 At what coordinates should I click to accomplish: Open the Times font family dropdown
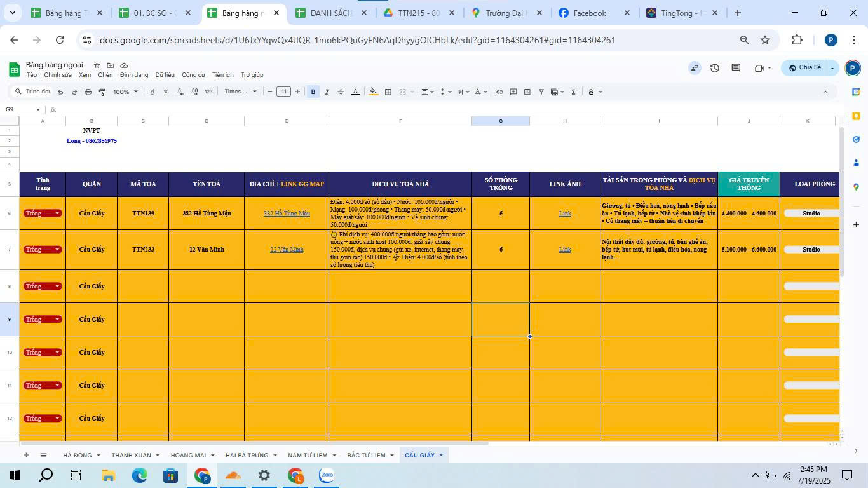pyautogui.click(x=240, y=92)
